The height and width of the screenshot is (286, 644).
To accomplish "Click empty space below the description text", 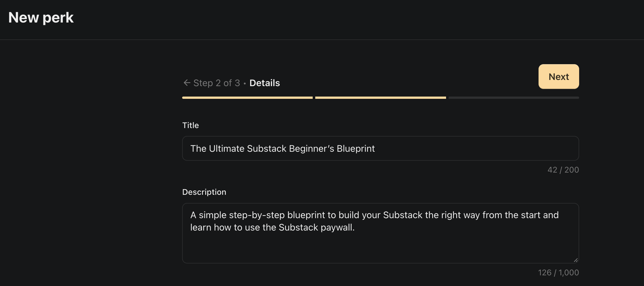I will tap(380, 248).
